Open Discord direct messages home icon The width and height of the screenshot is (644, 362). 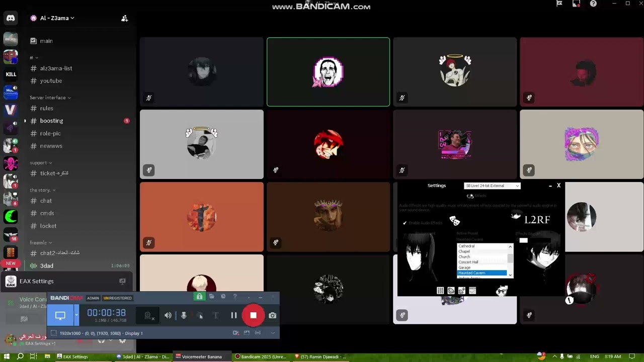[x=11, y=18]
